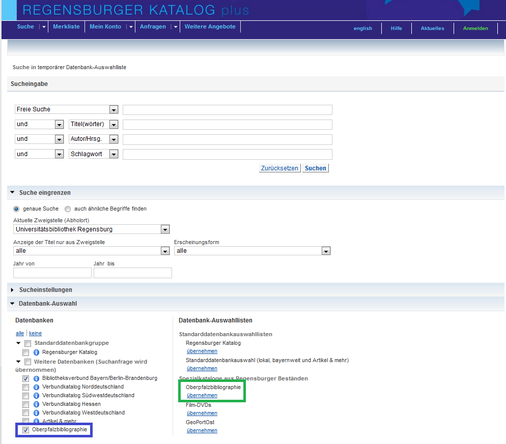506x444 pixels.
Task: Click Suchen button
Action: coord(315,168)
